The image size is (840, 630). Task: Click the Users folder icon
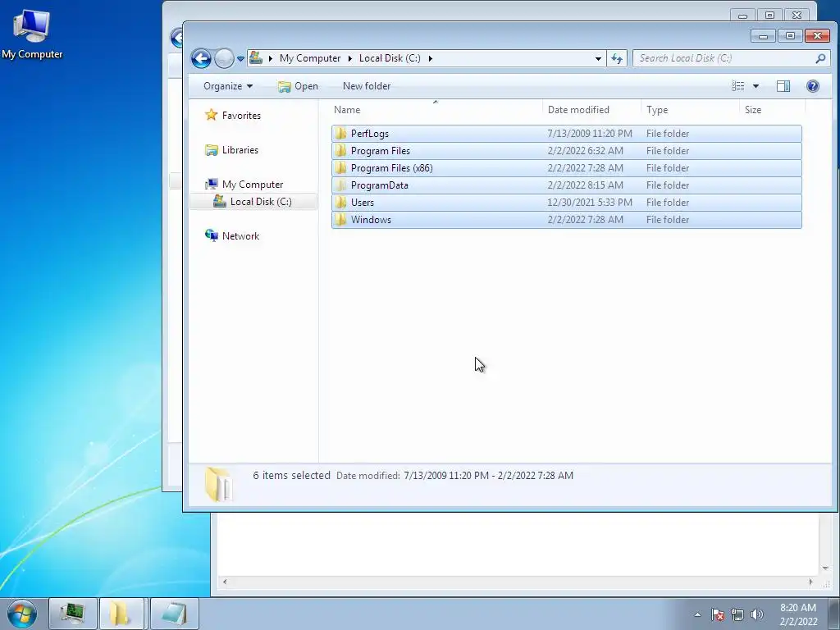340,202
